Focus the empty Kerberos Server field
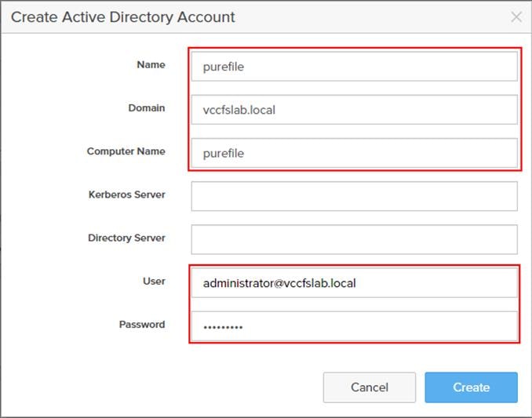 pyautogui.click(x=354, y=196)
